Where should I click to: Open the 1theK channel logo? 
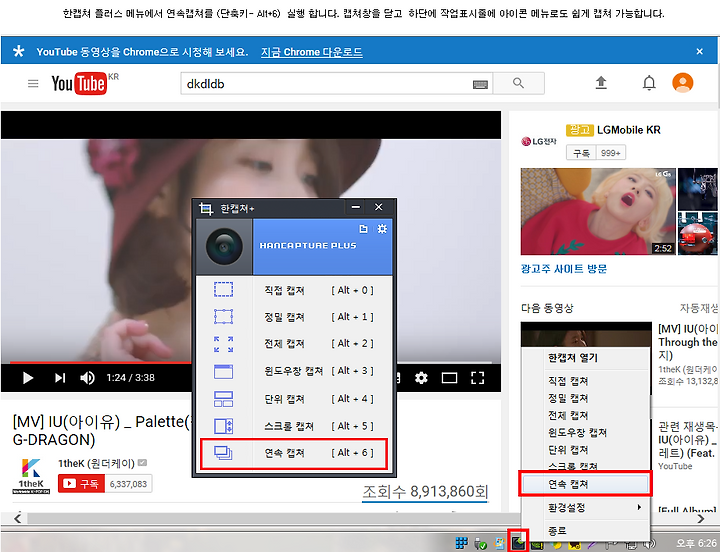[31, 476]
